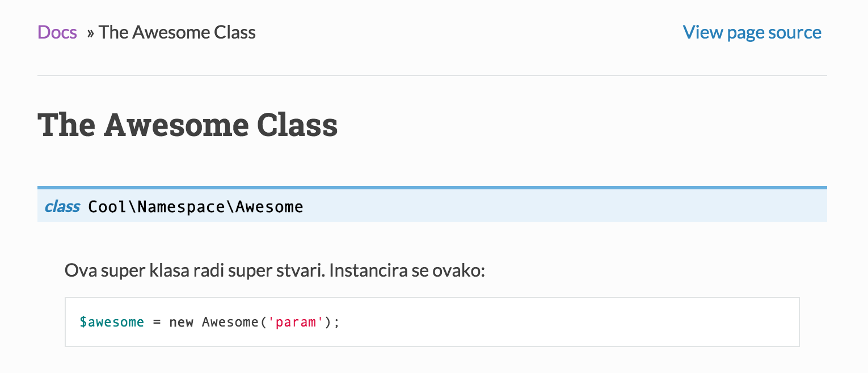Click the Docs breadcrumb link
The width and height of the screenshot is (868, 373).
(x=57, y=32)
